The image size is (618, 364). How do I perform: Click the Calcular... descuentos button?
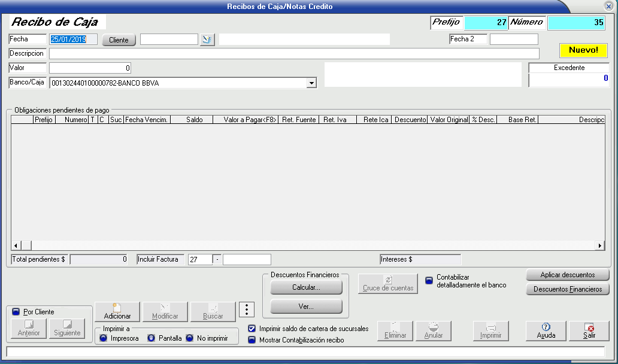point(306,287)
